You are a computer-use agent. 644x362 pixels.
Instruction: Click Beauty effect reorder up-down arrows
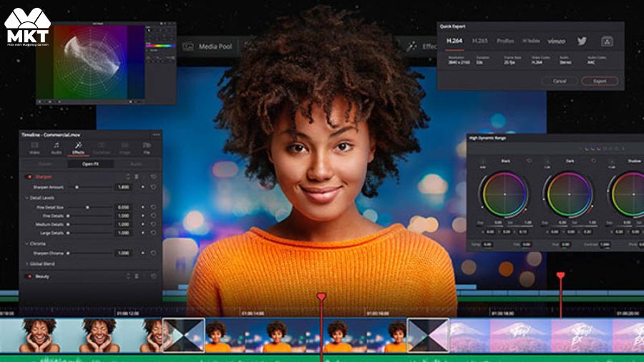(x=128, y=277)
